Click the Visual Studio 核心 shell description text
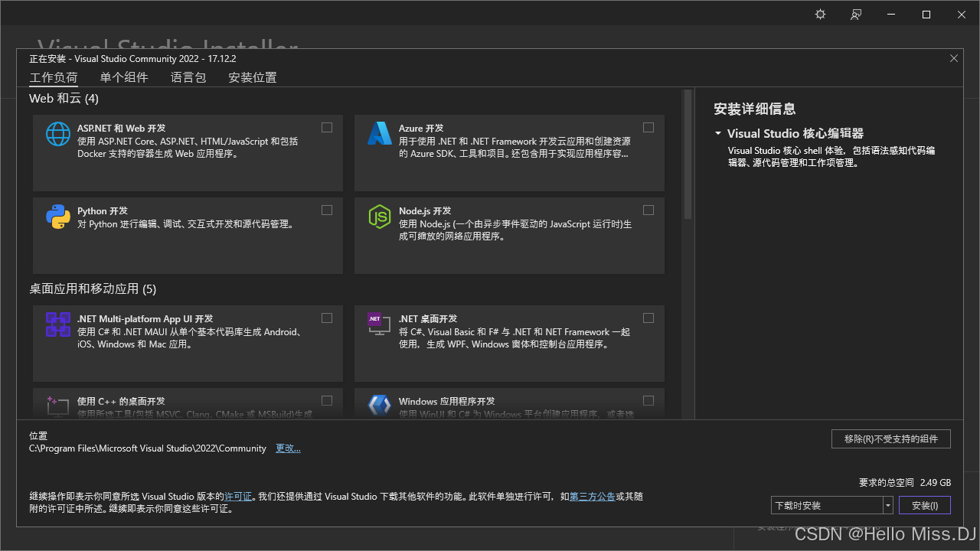Image resolution: width=980 pixels, height=551 pixels. tap(831, 157)
